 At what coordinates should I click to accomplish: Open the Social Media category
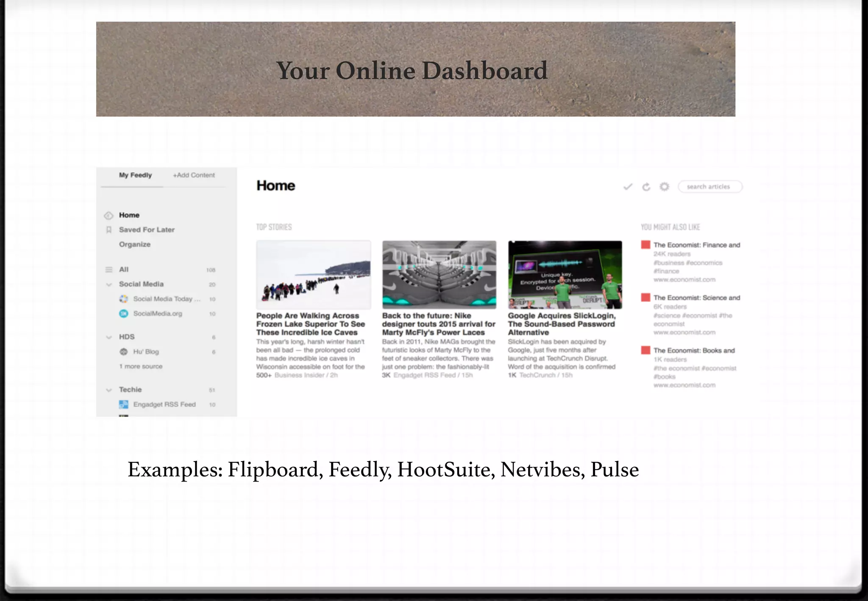pos(141,284)
